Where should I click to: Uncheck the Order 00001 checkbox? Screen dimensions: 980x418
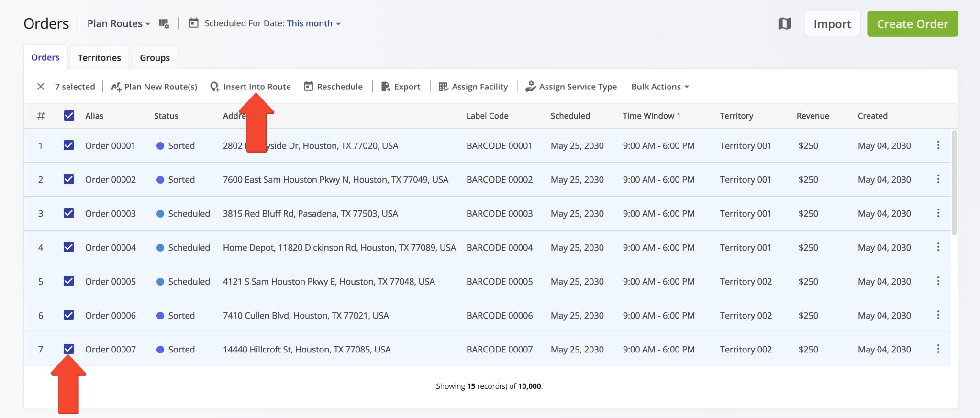(x=69, y=145)
